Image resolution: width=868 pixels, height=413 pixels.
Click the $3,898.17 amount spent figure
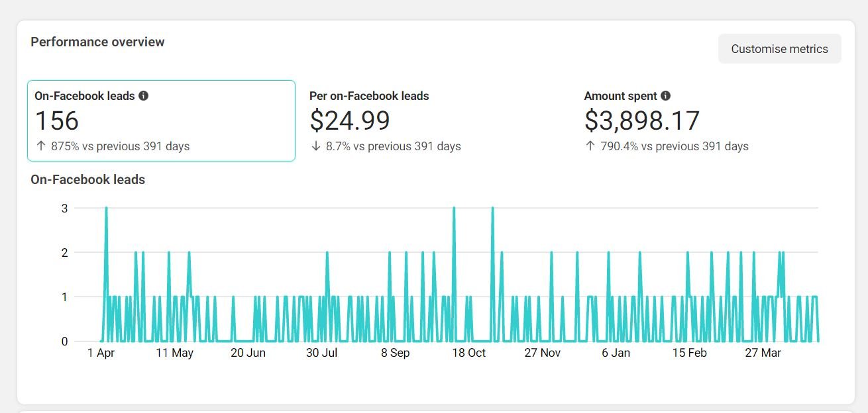coord(641,121)
